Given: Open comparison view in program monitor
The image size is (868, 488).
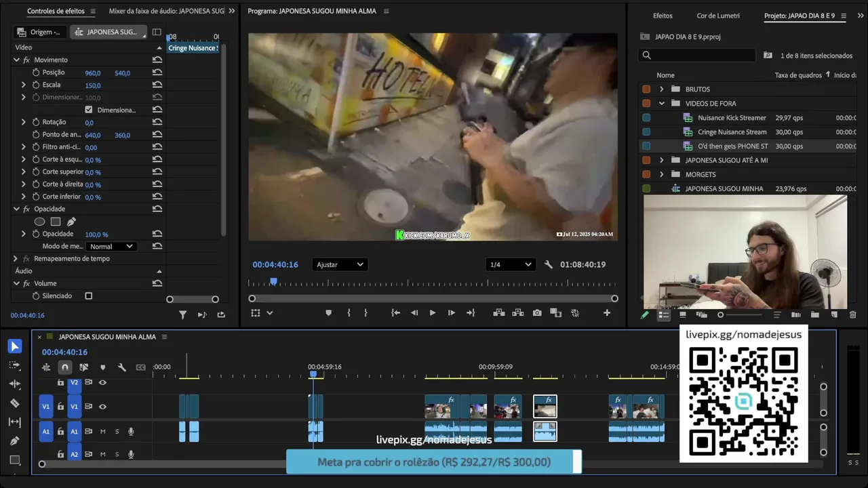Looking at the screenshot, I should [556, 313].
